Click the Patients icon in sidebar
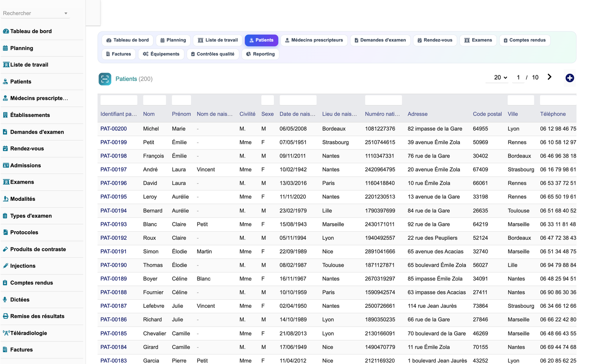Viewport: 589px width, 364px height. 5,82
